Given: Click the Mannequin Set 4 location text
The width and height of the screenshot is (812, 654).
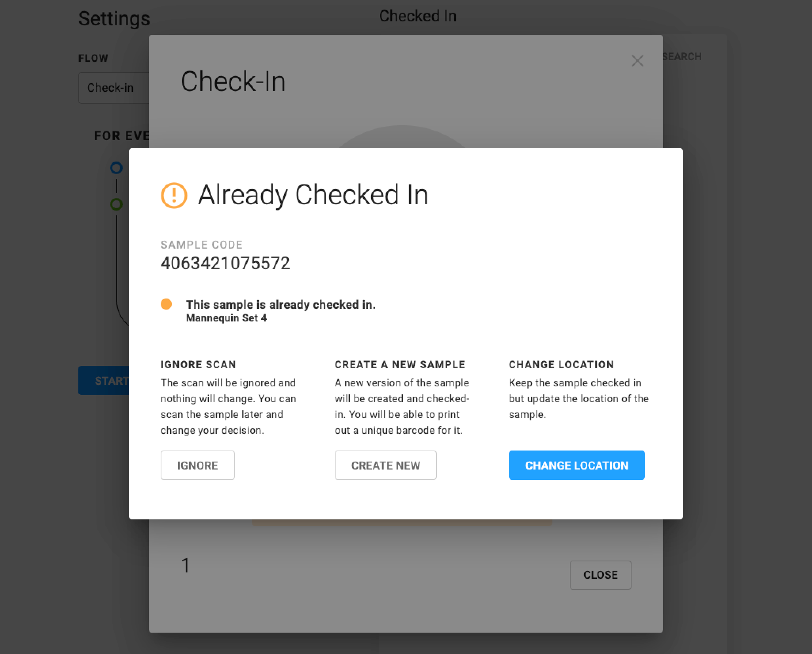Looking at the screenshot, I should point(226,318).
